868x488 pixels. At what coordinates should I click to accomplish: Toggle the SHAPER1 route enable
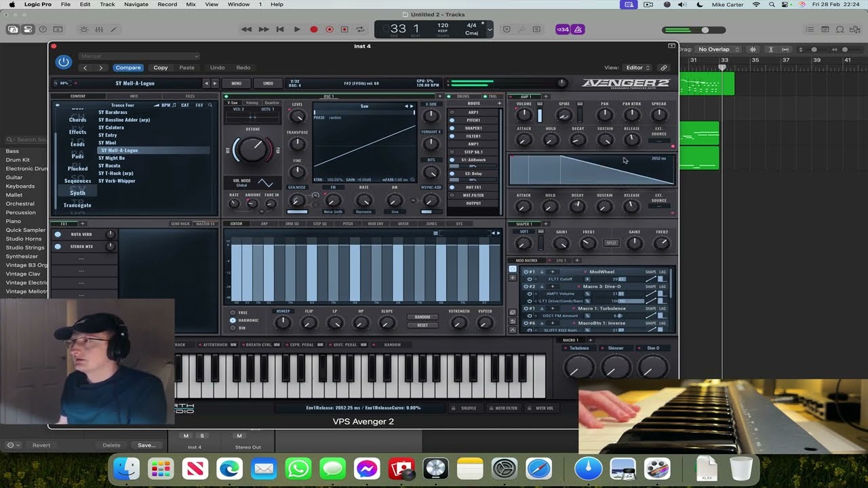coord(452,128)
